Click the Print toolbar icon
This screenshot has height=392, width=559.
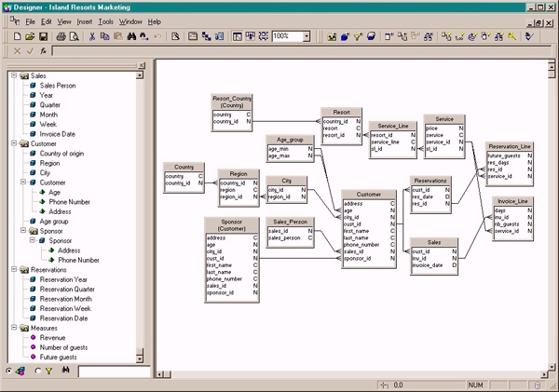[61, 36]
